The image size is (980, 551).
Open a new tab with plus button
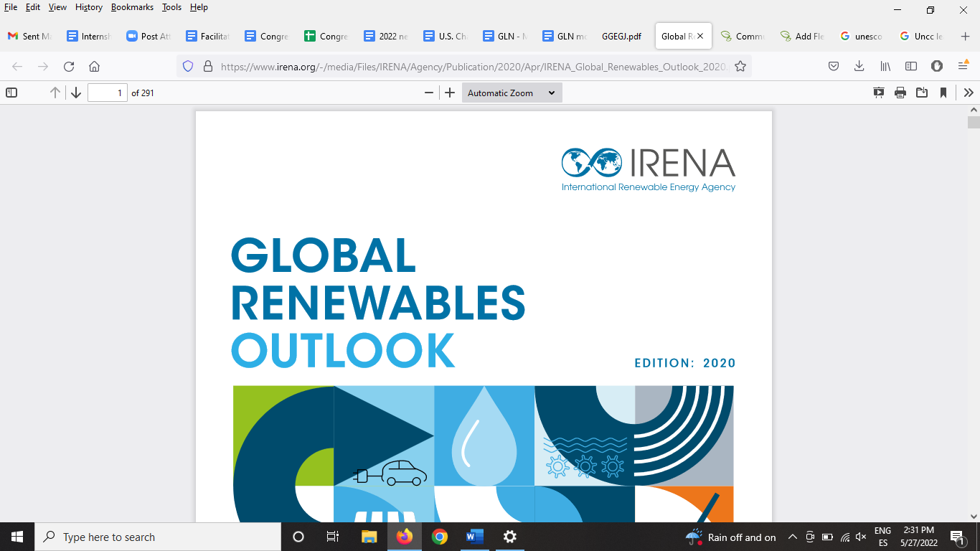[x=965, y=36]
